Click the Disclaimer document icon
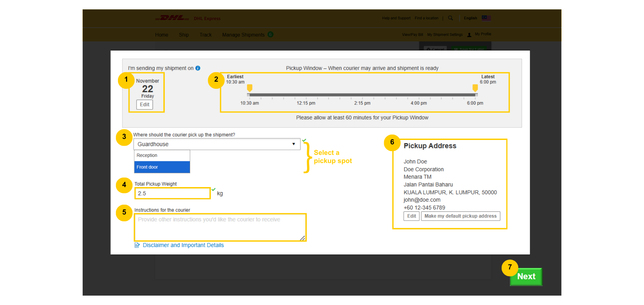 [x=137, y=245]
